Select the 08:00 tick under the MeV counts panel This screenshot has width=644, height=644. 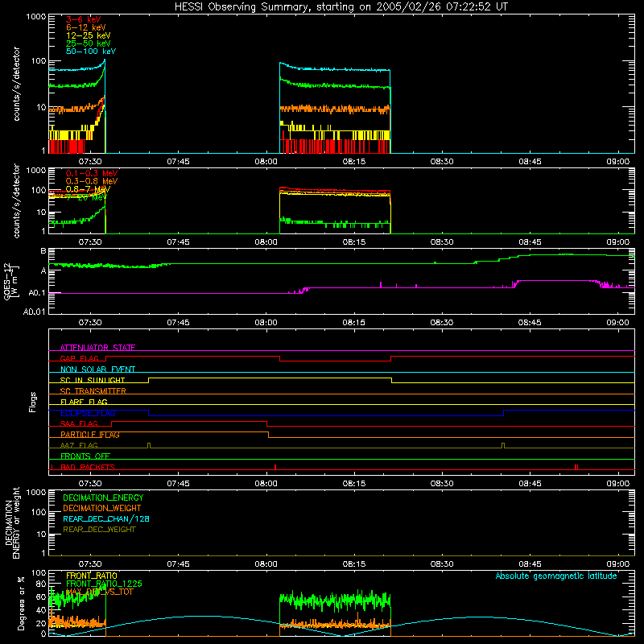point(266,242)
